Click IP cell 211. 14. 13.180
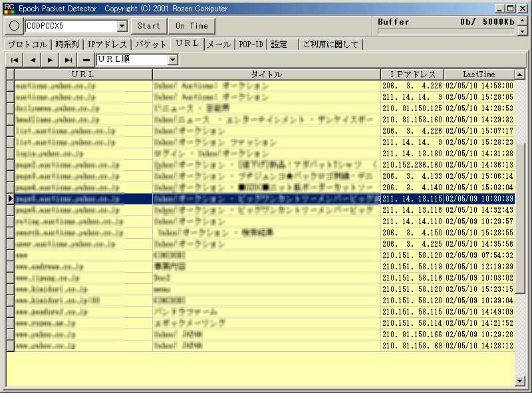532x399 pixels. 412,154
